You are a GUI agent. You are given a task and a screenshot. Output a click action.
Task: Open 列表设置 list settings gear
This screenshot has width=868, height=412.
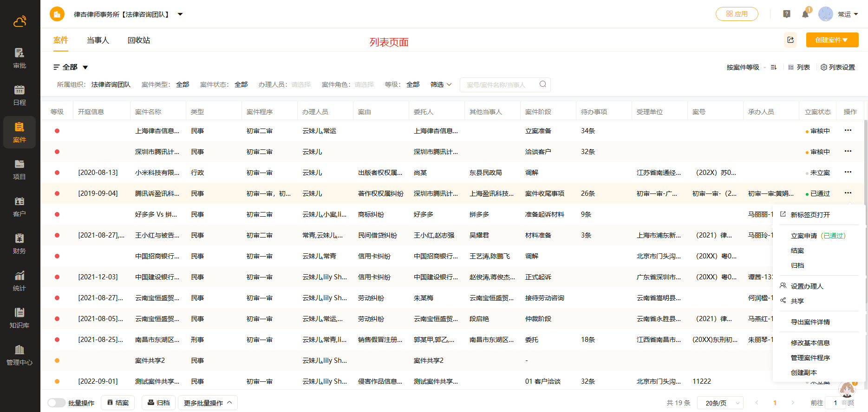(x=838, y=67)
